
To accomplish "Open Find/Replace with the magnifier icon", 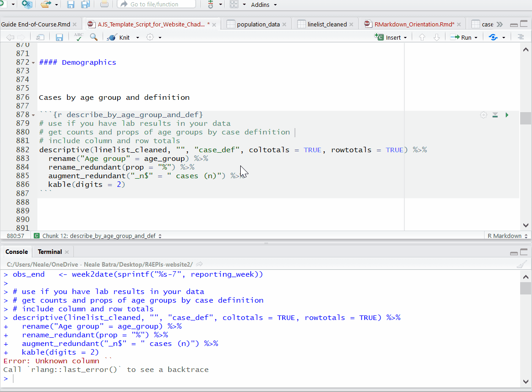I will tap(94, 37).
